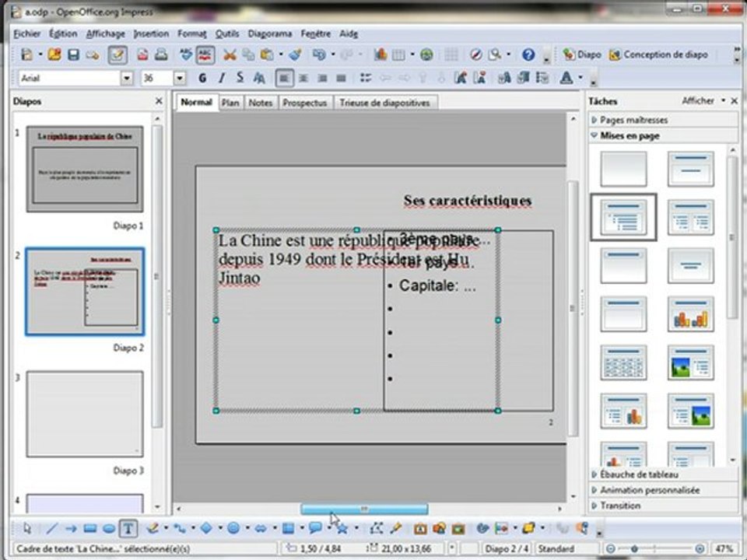Click the Diapo button in toolbar
Screen dimensions: 747x560
tap(583, 55)
